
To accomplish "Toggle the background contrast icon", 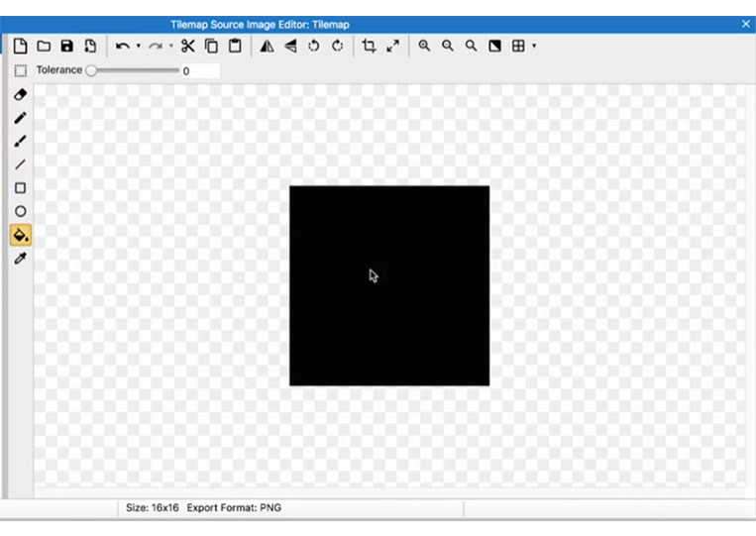I will click(494, 46).
